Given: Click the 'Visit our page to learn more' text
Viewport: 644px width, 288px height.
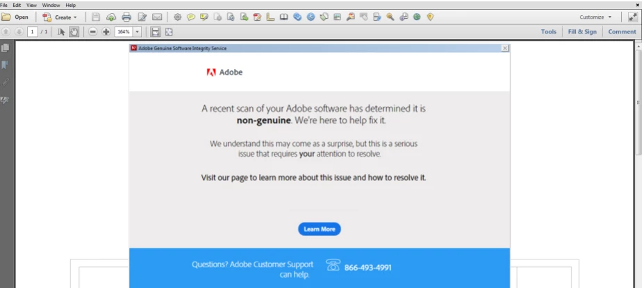Looking at the screenshot, I should (x=313, y=177).
